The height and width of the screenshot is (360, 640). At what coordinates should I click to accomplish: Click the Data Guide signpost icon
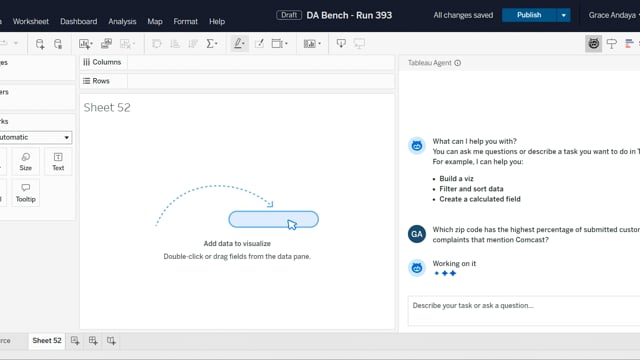coord(611,44)
